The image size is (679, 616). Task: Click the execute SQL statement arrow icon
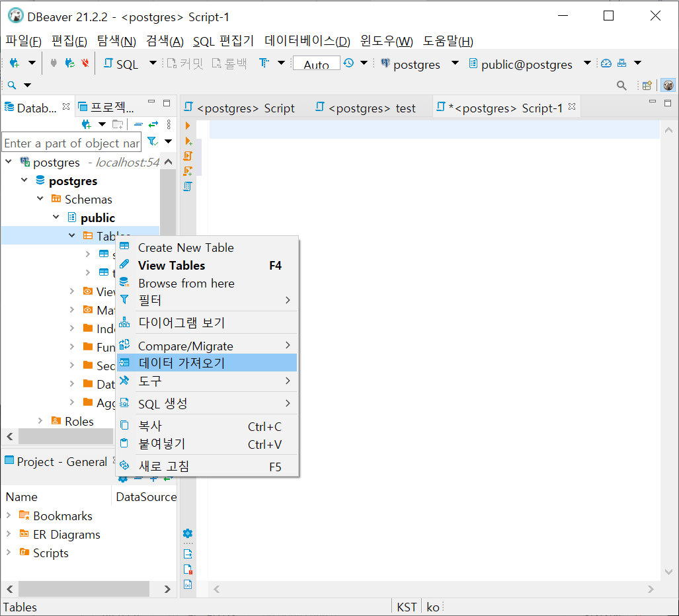tap(188, 126)
